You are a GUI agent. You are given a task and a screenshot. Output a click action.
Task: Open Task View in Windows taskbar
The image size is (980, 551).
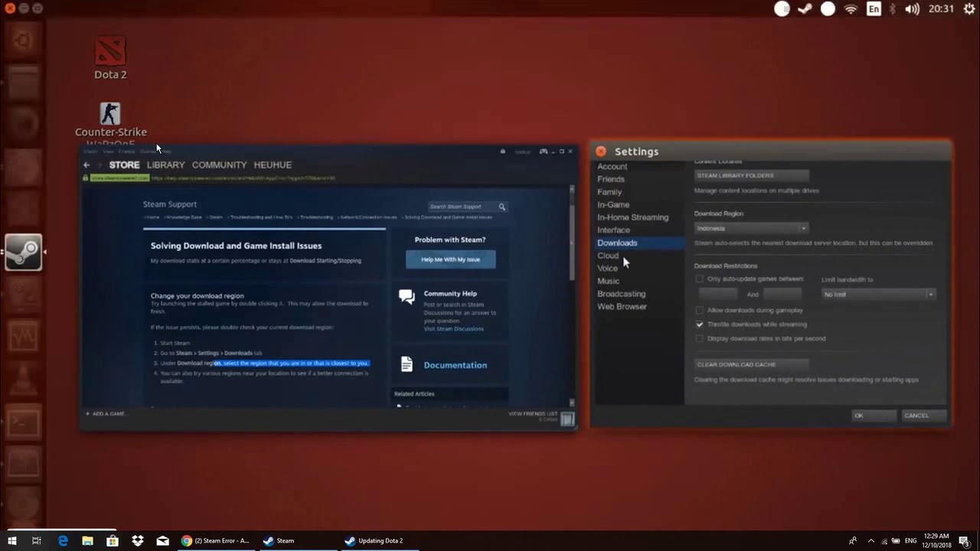click(36, 540)
